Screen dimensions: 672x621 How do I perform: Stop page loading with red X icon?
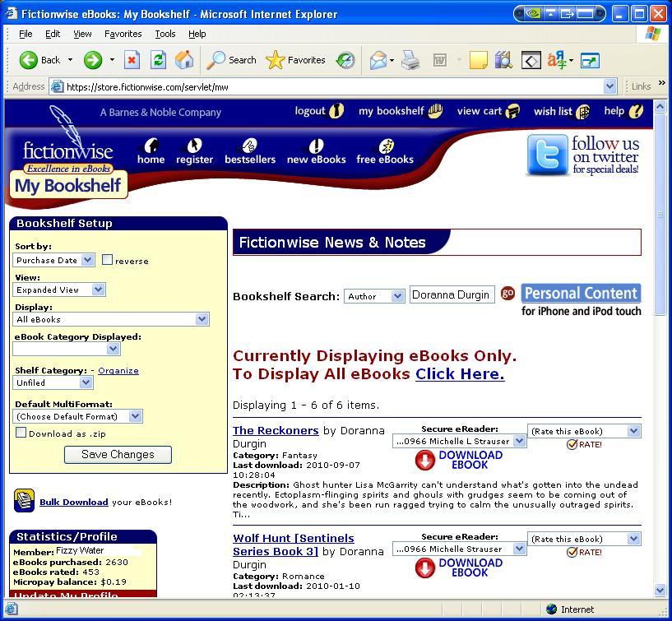132,60
